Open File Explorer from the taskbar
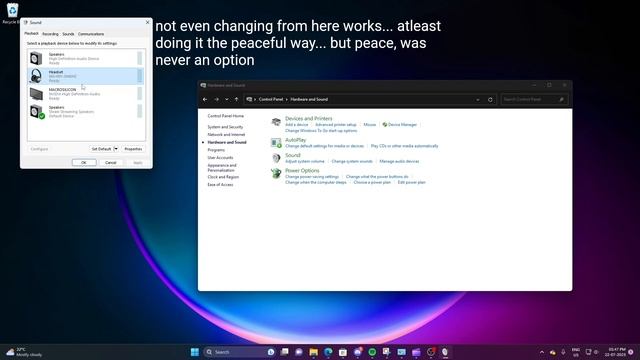 [313, 352]
